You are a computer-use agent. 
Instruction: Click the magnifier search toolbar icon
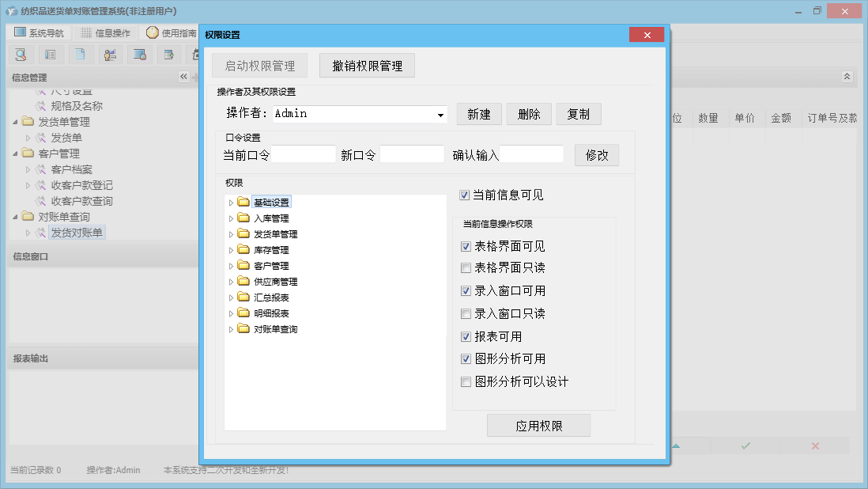(x=21, y=55)
